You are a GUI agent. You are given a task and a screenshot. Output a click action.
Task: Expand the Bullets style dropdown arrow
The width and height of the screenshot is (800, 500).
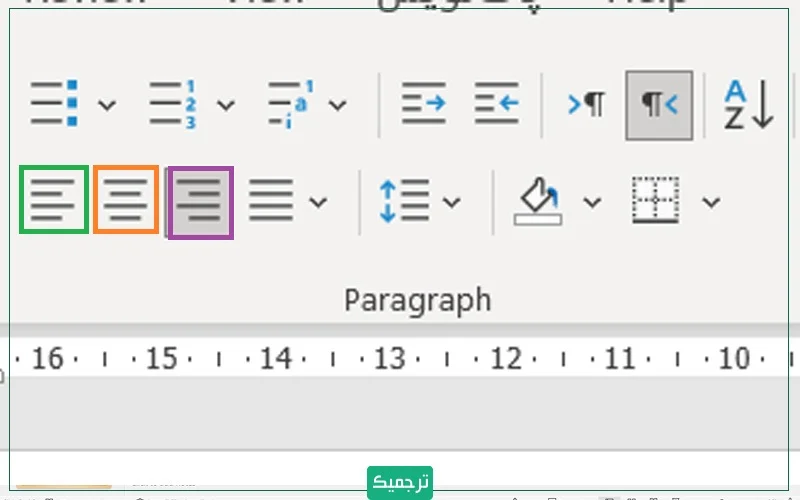[105, 105]
